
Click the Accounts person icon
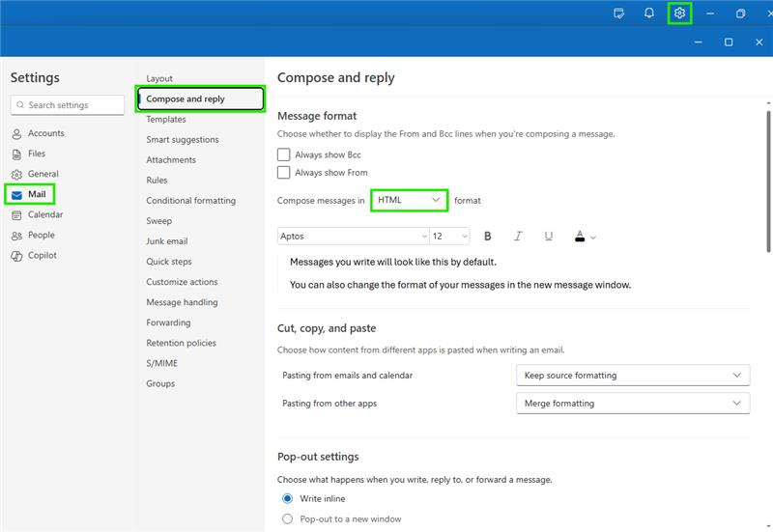click(x=16, y=134)
